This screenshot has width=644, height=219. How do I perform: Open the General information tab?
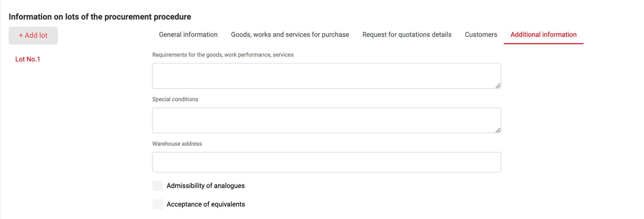click(x=188, y=35)
